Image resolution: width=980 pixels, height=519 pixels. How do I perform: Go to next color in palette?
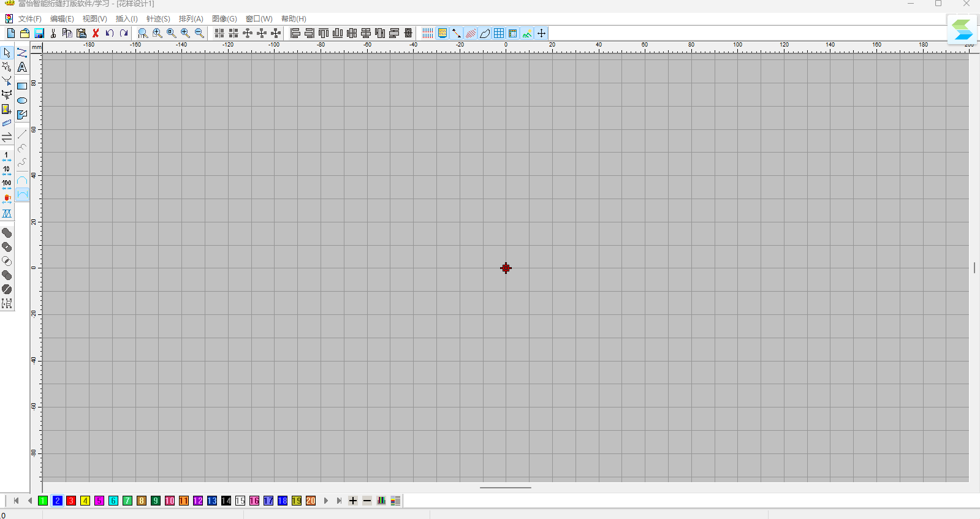[x=325, y=501]
